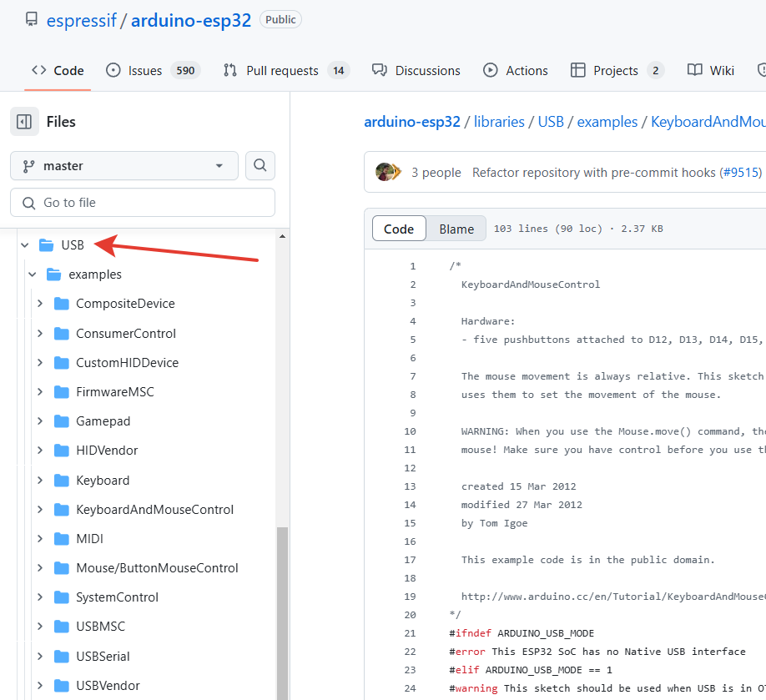The image size is (766, 700).
Task: Select Mouse/ButtonMouseControl tree item label
Action: coord(158,568)
